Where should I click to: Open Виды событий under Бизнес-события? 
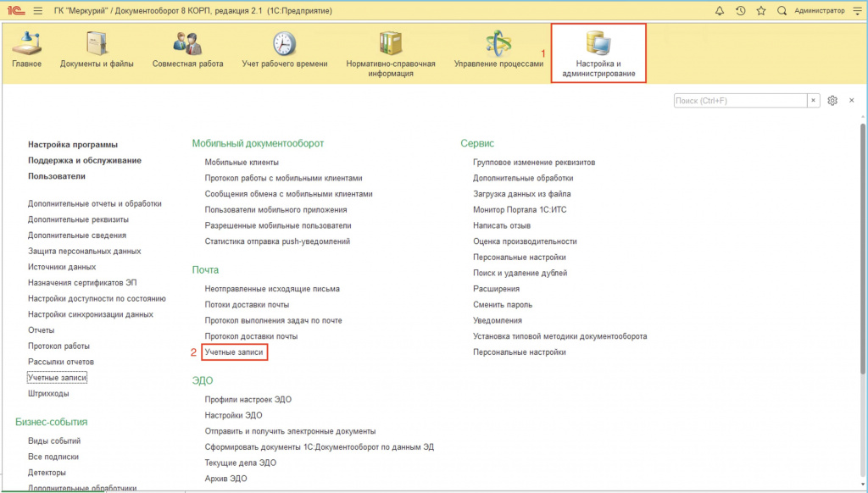pos(54,441)
